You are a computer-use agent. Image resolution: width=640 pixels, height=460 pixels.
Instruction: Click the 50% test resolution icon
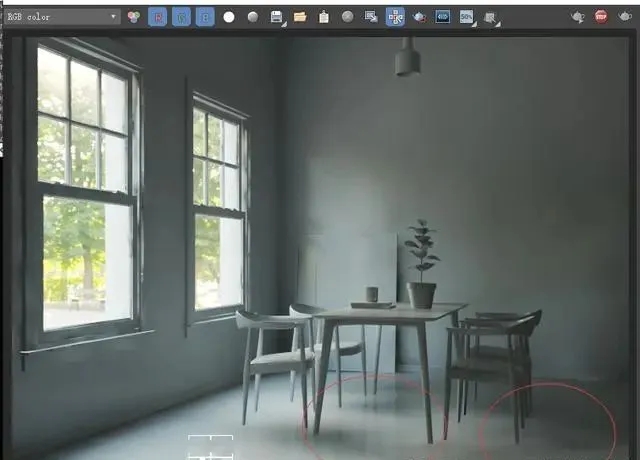tap(467, 17)
